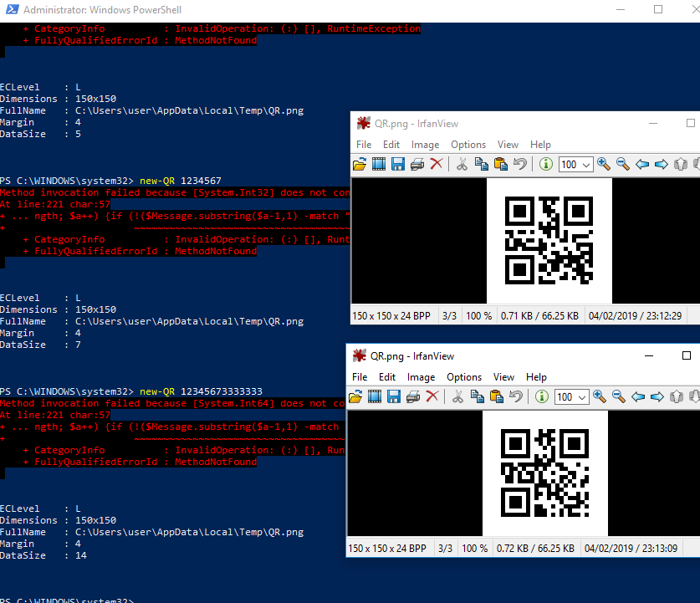Open View menu in 0.71 KB IrfanView window

[x=508, y=145]
